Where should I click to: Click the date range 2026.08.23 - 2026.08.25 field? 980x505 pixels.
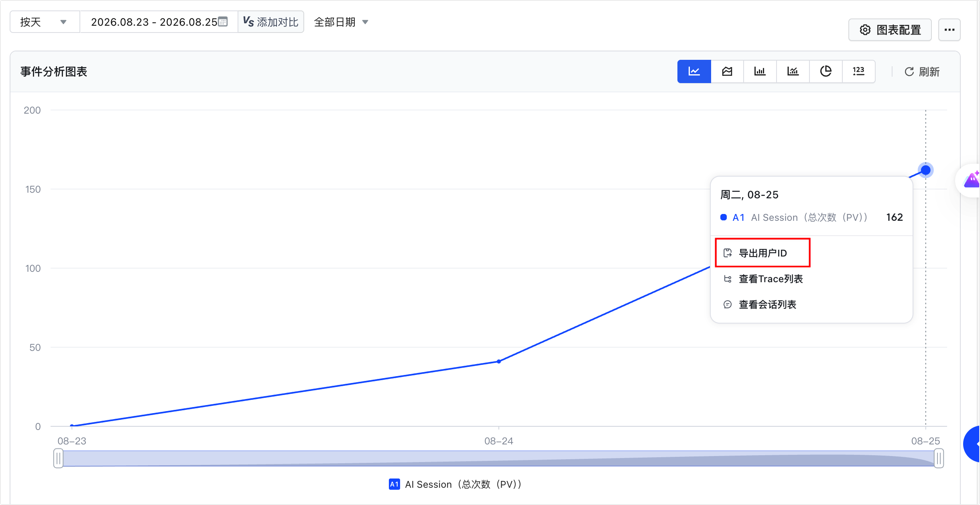point(159,22)
